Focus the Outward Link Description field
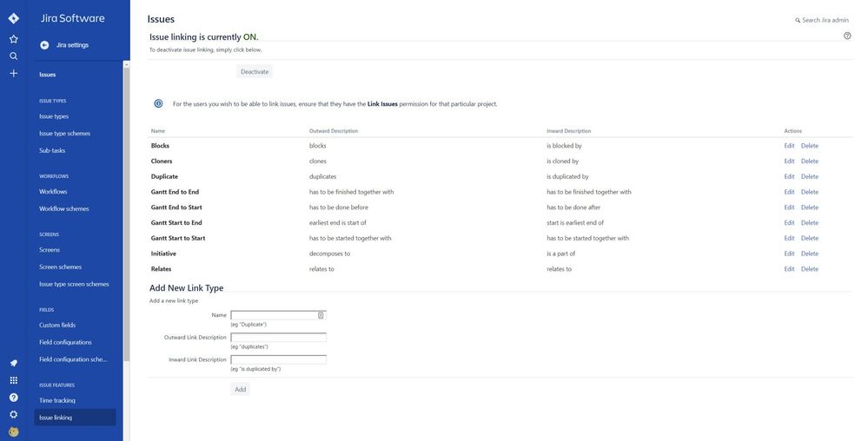This screenshot has height=441, width=868. (x=278, y=338)
